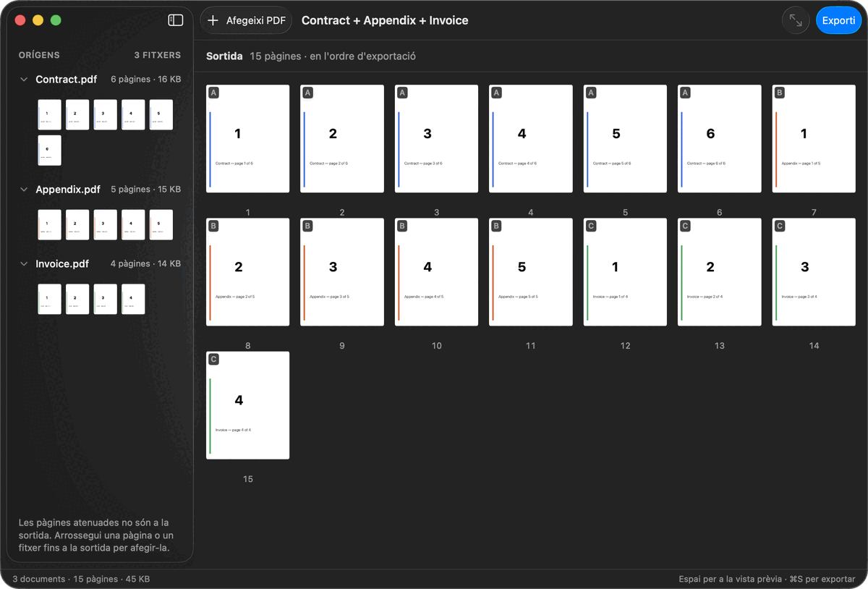Select Invoice.pdf page 1 sidebar thumbnail
Viewport: 868px width, 589px height.
coord(50,300)
